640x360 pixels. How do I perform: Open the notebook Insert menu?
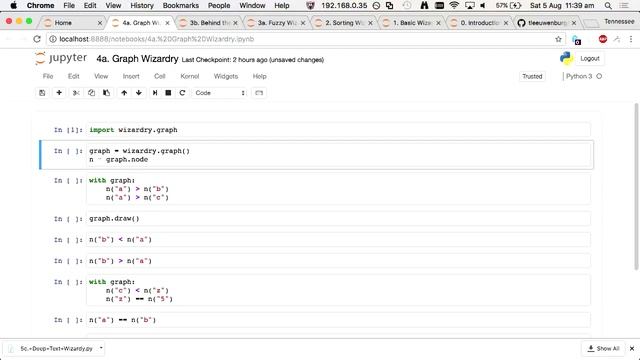[131, 76]
